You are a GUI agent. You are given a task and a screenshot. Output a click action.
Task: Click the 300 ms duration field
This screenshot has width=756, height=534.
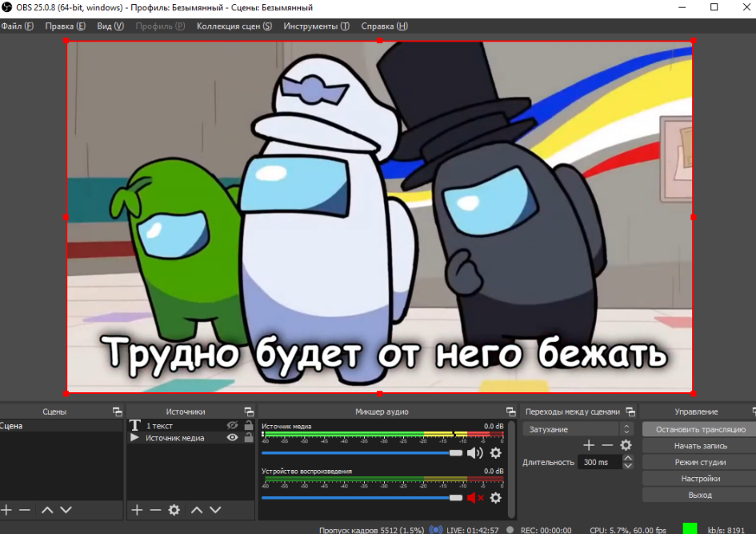point(600,462)
